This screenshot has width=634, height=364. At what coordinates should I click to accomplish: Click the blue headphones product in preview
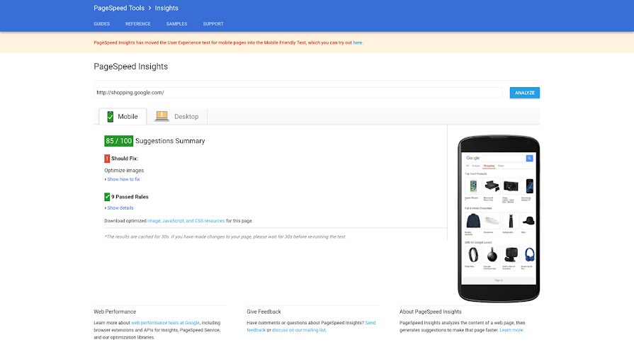click(529, 255)
